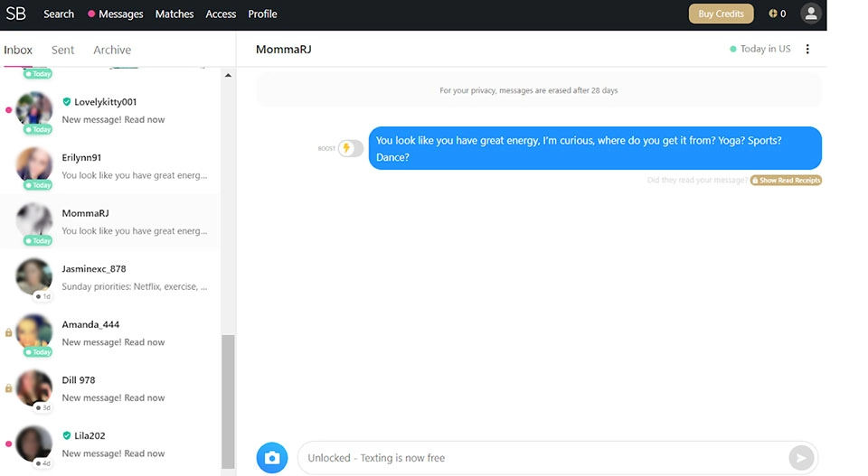Viewport: 868px width, 476px height.
Task: Click the credits coin balance icon
Action: (773, 14)
